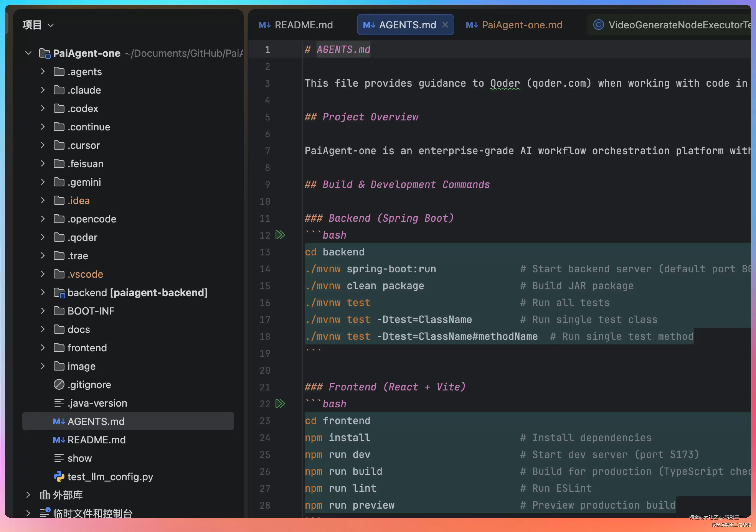This screenshot has height=532, width=756.
Task: Click the .gitignore file icon
Action: 59,384
